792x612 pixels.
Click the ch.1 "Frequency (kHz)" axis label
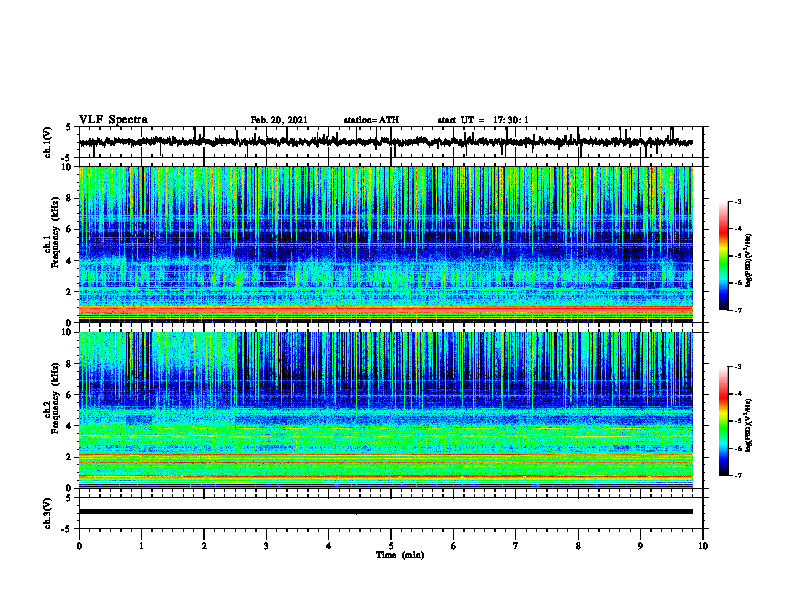pyautogui.click(x=56, y=233)
